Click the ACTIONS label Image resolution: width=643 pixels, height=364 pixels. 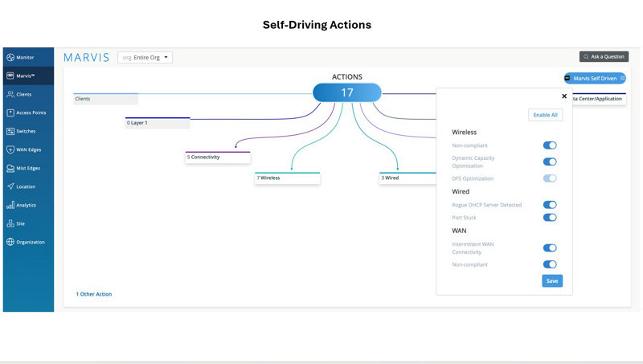point(347,76)
